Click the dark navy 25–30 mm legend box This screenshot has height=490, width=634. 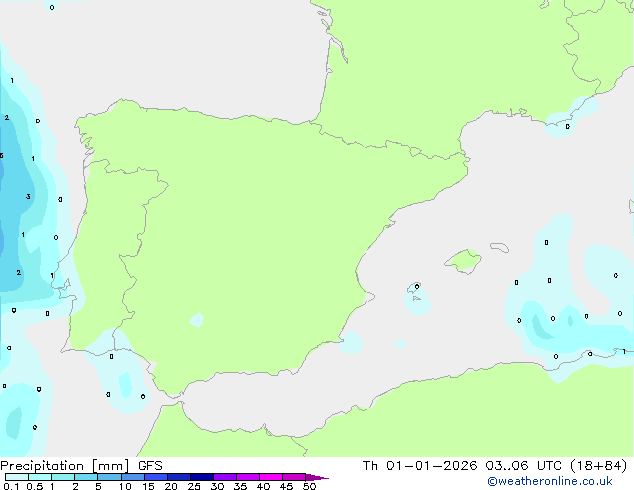[x=202, y=477]
